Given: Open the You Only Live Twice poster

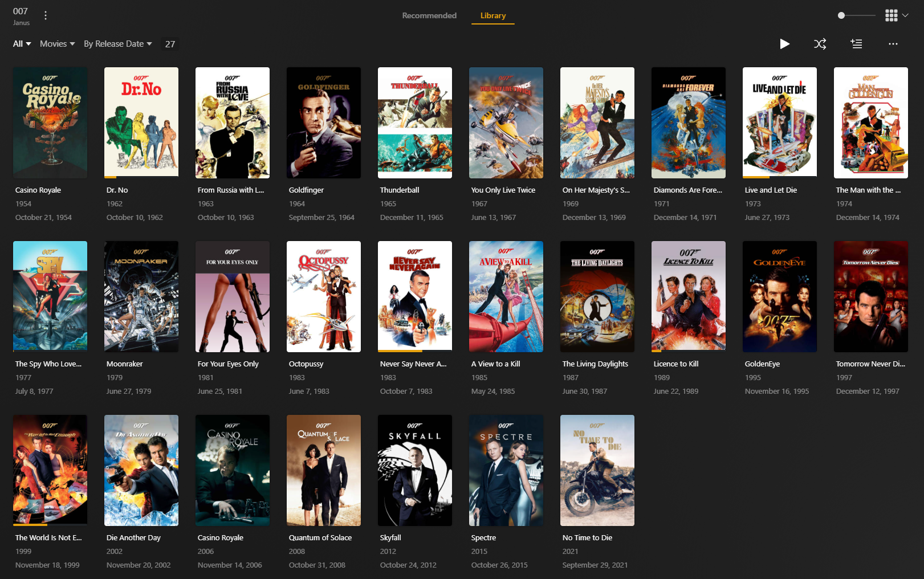Looking at the screenshot, I should click(506, 123).
